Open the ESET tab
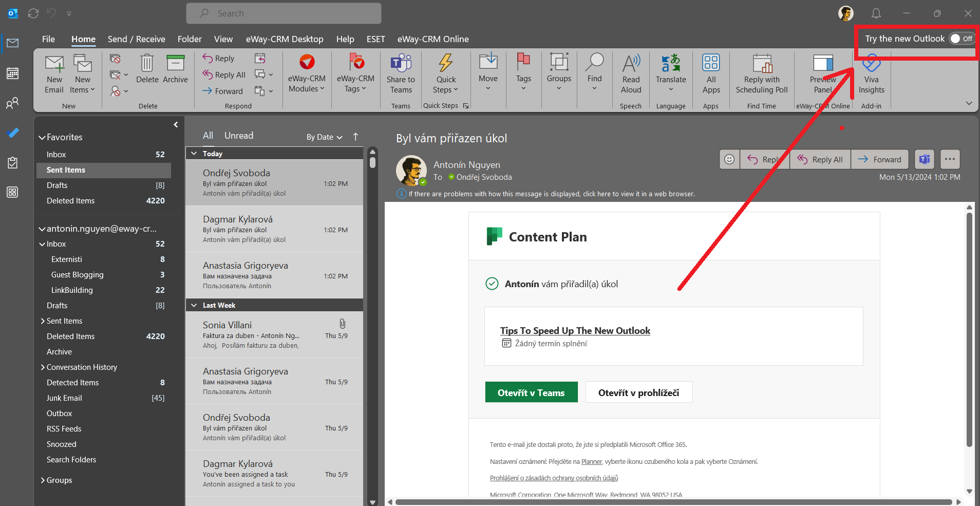The image size is (980, 506). [x=375, y=39]
